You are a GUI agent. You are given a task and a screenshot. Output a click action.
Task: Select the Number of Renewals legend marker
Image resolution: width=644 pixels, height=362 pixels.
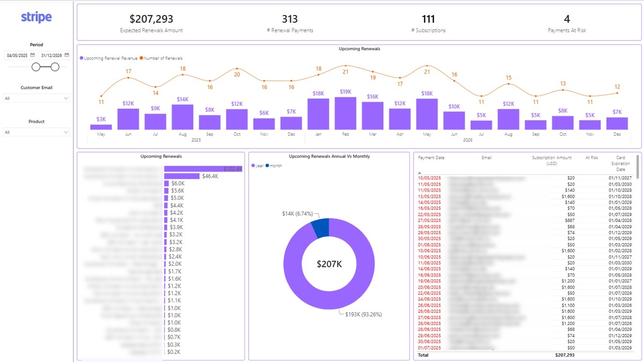142,58
